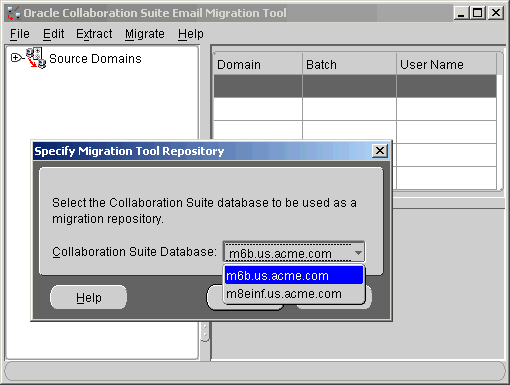This screenshot has width=510, height=385.
Task: Click the Batch column header
Action: (x=349, y=64)
